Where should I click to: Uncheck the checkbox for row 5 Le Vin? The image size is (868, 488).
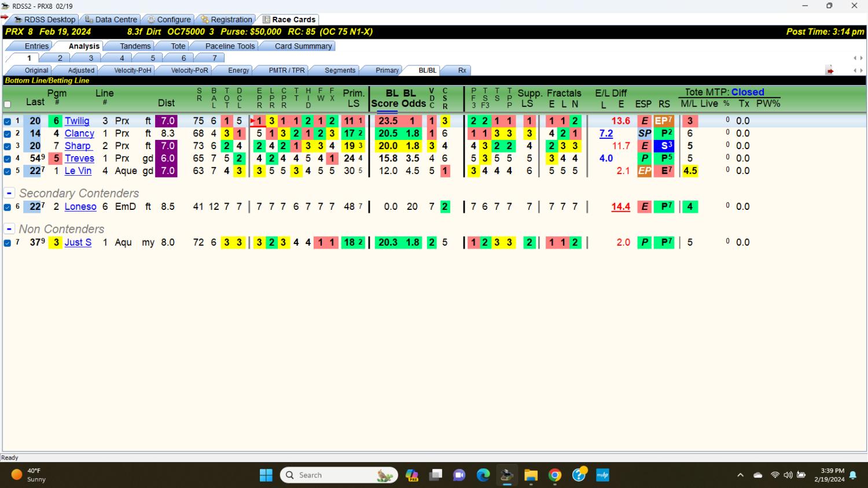pyautogui.click(x=8, y=171)
